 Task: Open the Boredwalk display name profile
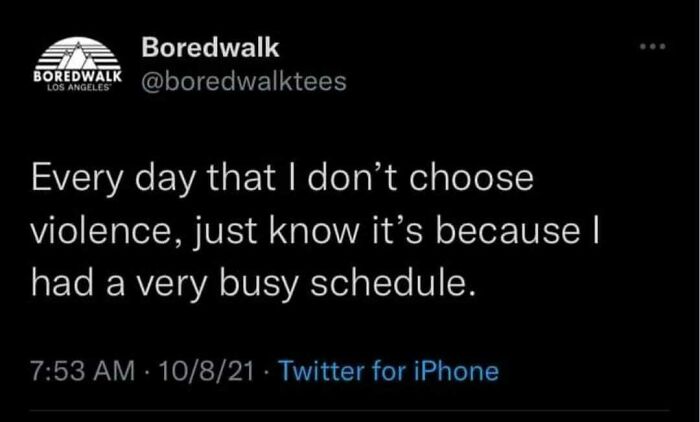[x=211, y=47]
